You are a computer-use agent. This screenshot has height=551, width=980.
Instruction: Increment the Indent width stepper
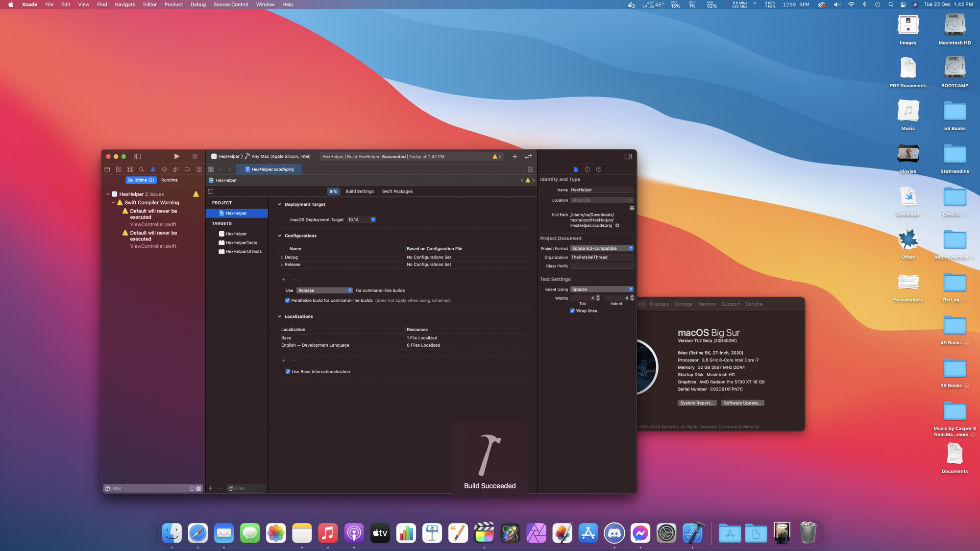[632, 297]
